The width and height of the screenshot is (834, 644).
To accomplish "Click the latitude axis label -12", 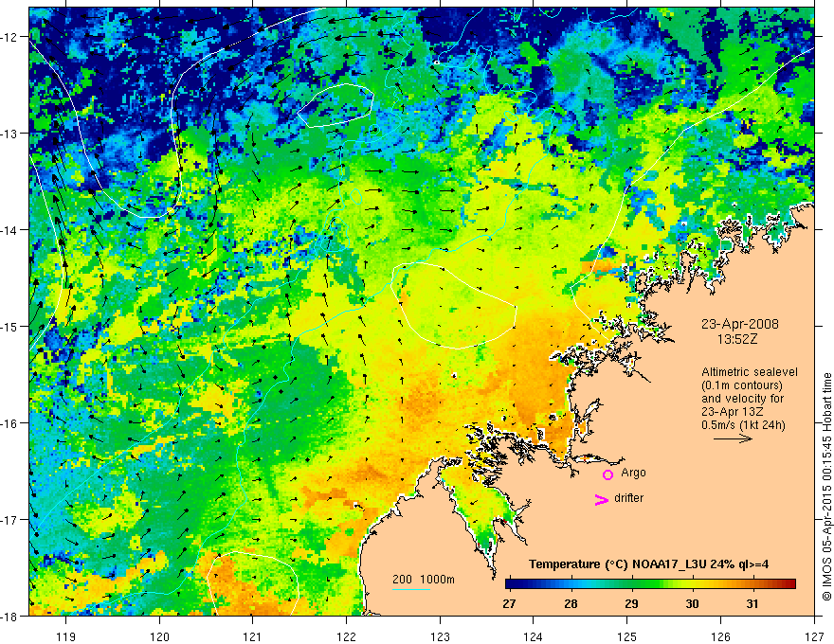I will [x=9, y=37].
